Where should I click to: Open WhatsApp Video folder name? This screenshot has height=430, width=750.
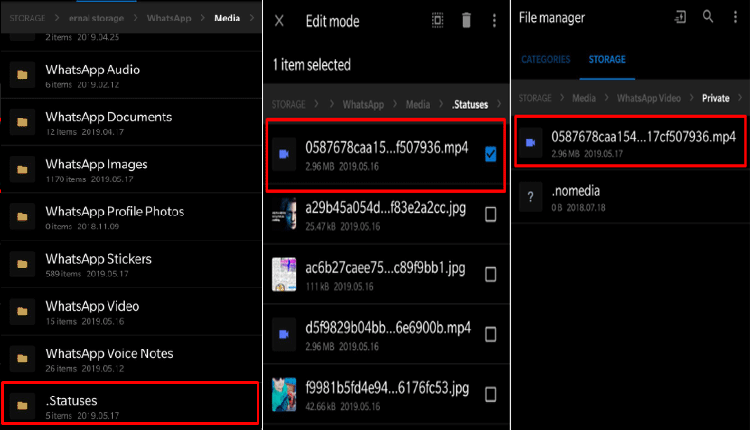coord(92,306)
